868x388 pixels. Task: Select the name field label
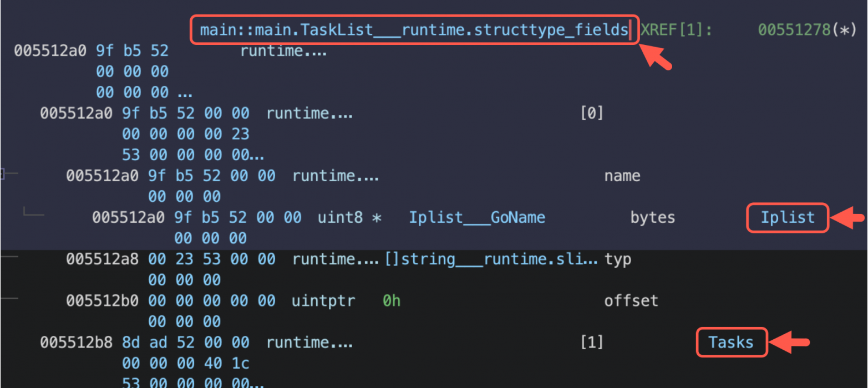tap(622, 176)
